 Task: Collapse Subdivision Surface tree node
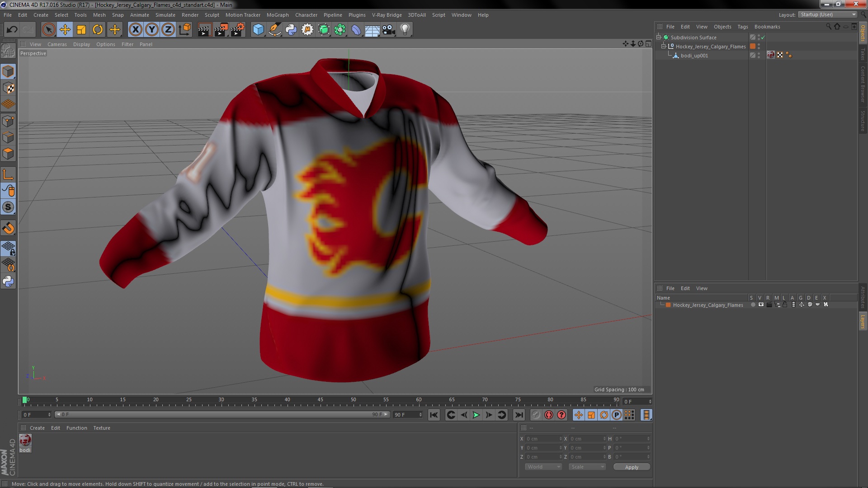(x=659, y=38)
